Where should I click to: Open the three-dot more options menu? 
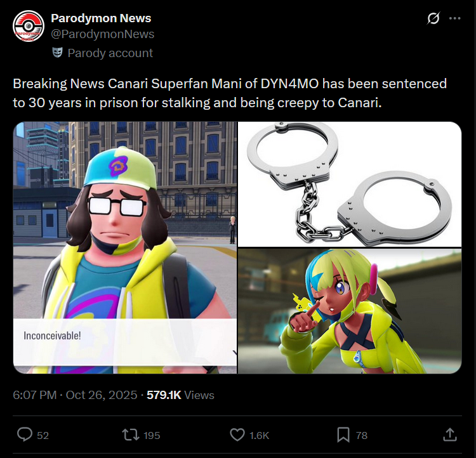click(454, 18)
